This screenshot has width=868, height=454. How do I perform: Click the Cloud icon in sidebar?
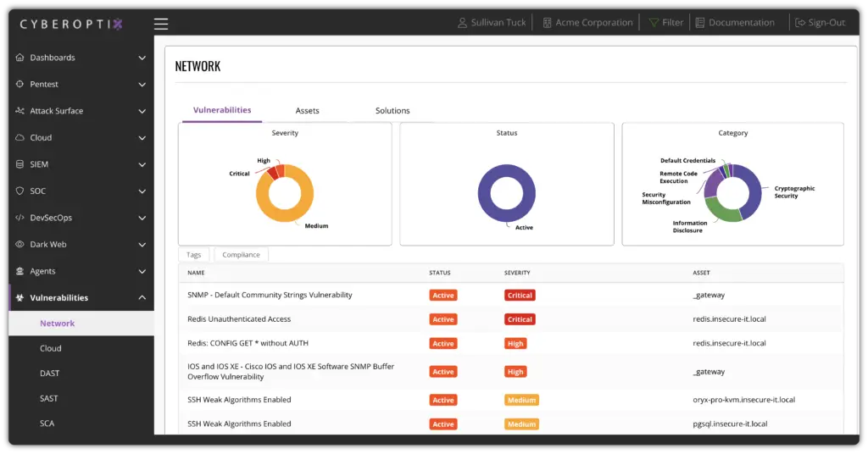point(20,138)
